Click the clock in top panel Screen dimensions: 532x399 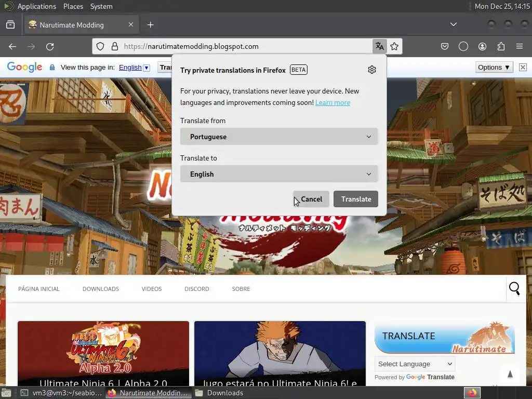coord(502,6)
